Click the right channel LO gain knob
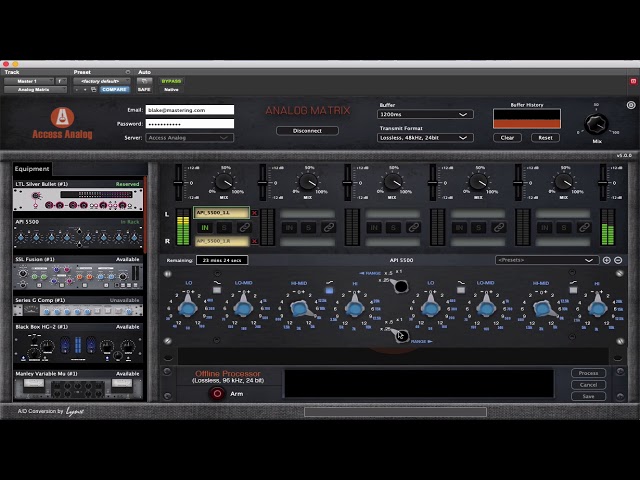This screenshot has width=640, height=480. pos(430,307)
